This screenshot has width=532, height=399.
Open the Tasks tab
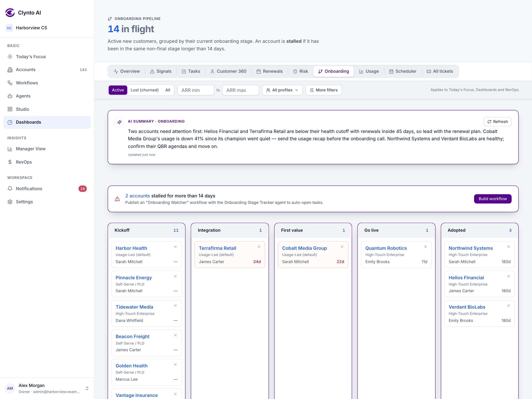pos(191,71)
